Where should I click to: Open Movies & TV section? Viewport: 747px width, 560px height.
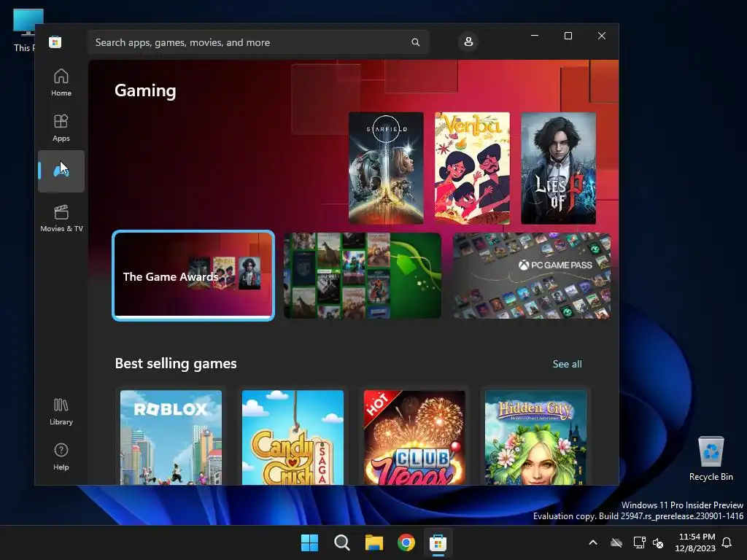click(61, 218)
